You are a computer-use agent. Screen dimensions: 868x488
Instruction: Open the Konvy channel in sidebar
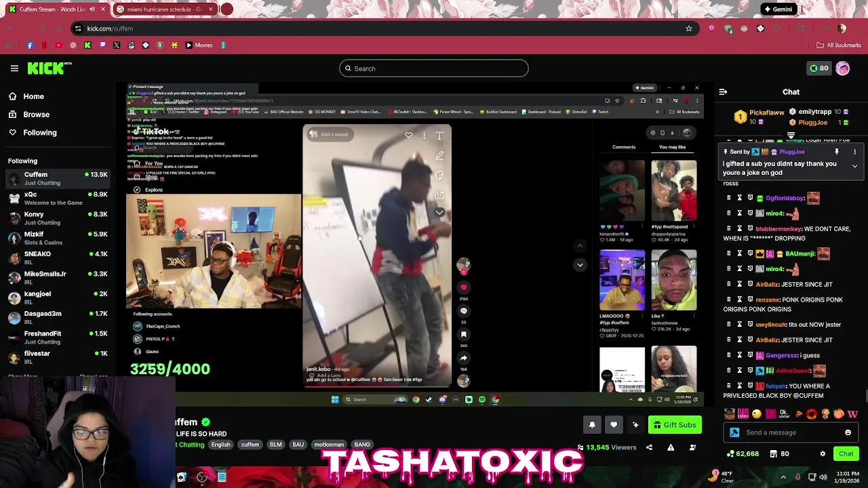(x=58, y=218)
